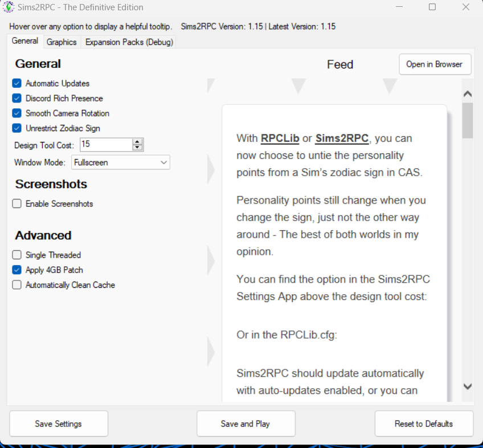The width and height of the screenshot is (483, 448).
Task: Turn on Single Threaded option
Action: pyautogui.click(x=17, y=255)
